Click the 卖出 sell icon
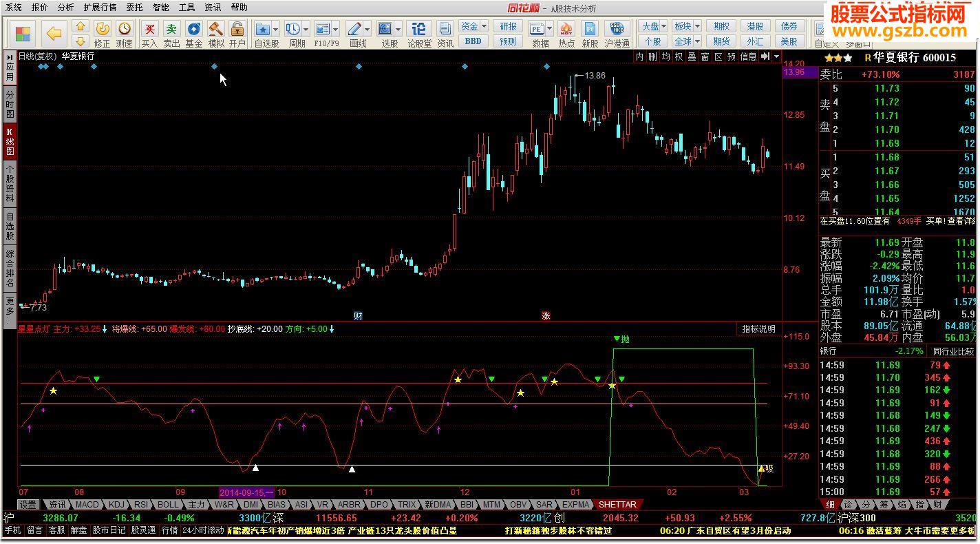 pos(171,29)
